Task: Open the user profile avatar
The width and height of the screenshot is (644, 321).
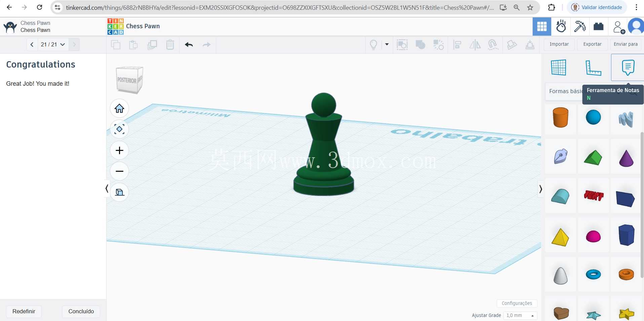Action: click(x=636, y=27)
